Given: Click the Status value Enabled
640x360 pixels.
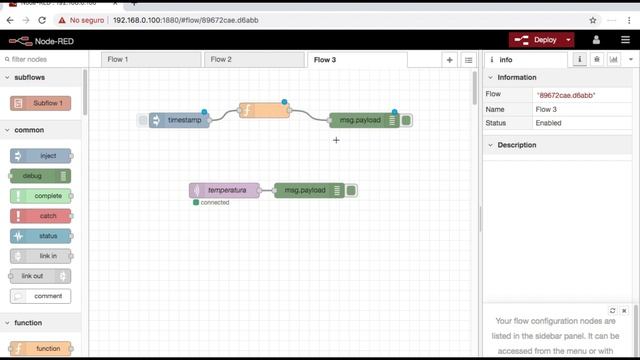Looking at the screenshot, I should tap(548, 123).
